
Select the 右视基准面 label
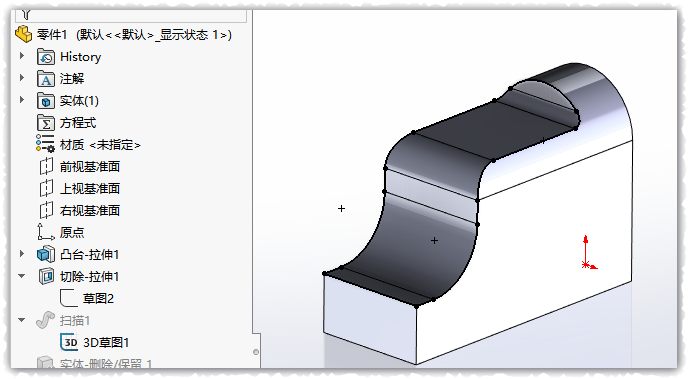click(90, 211)
